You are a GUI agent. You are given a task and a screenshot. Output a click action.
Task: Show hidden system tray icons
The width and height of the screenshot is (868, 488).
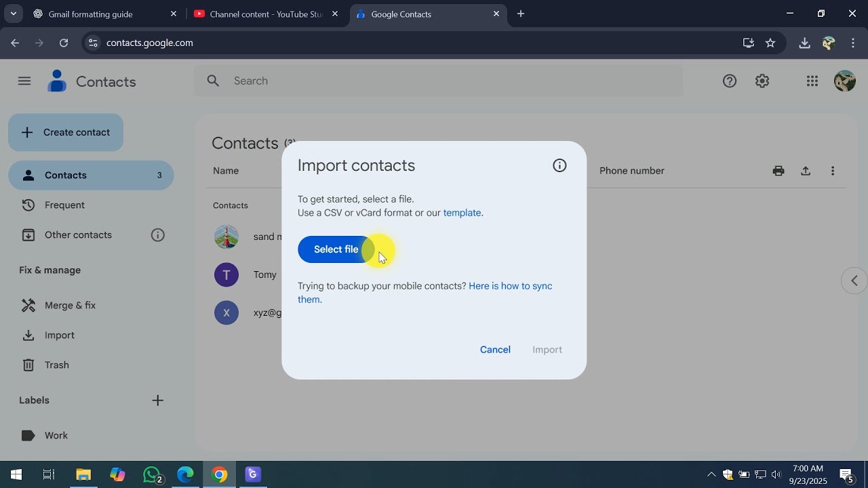711,474
